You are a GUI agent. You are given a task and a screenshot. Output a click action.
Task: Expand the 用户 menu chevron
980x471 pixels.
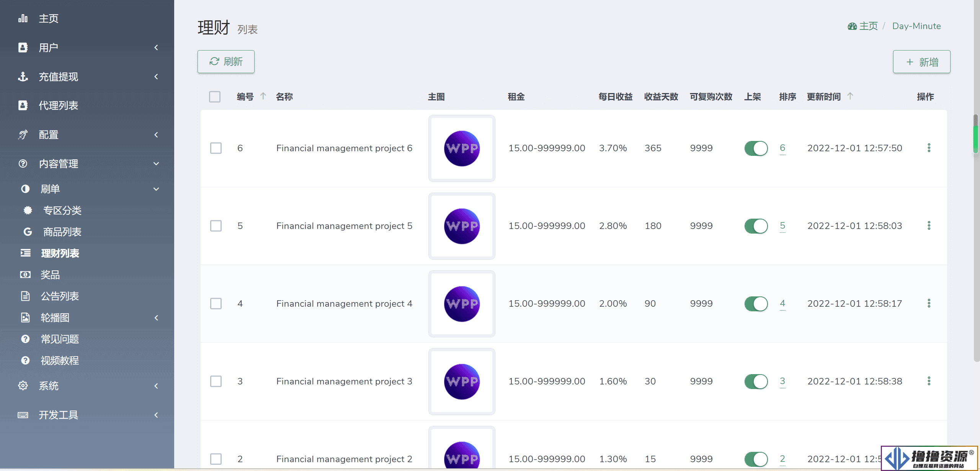(156, 47)
